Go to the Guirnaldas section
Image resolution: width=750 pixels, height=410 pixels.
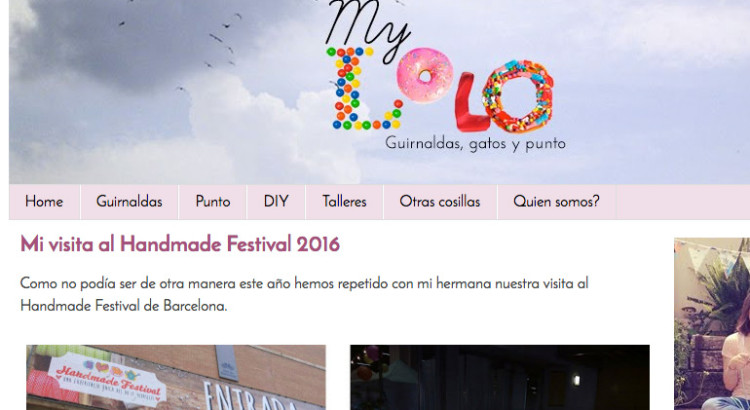130,202
